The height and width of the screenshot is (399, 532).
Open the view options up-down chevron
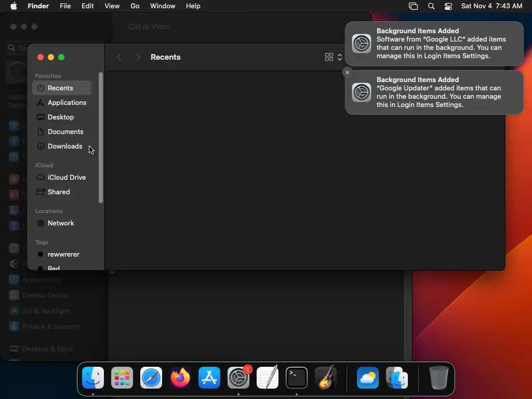[340, 57]
